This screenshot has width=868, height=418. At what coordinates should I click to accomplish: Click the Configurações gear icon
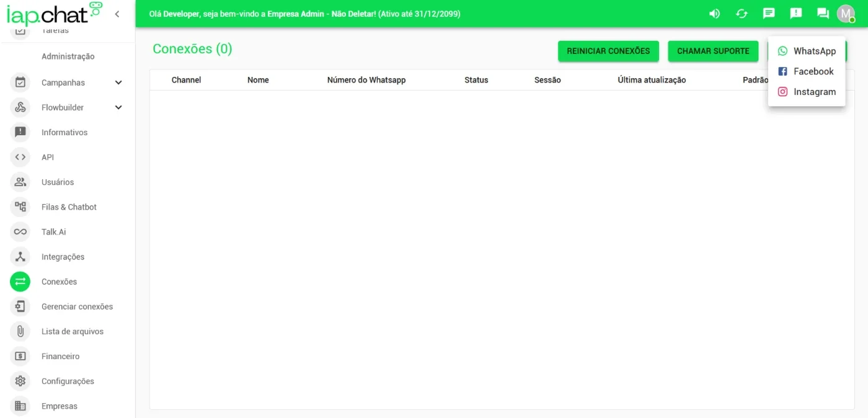tap(20, 381)
